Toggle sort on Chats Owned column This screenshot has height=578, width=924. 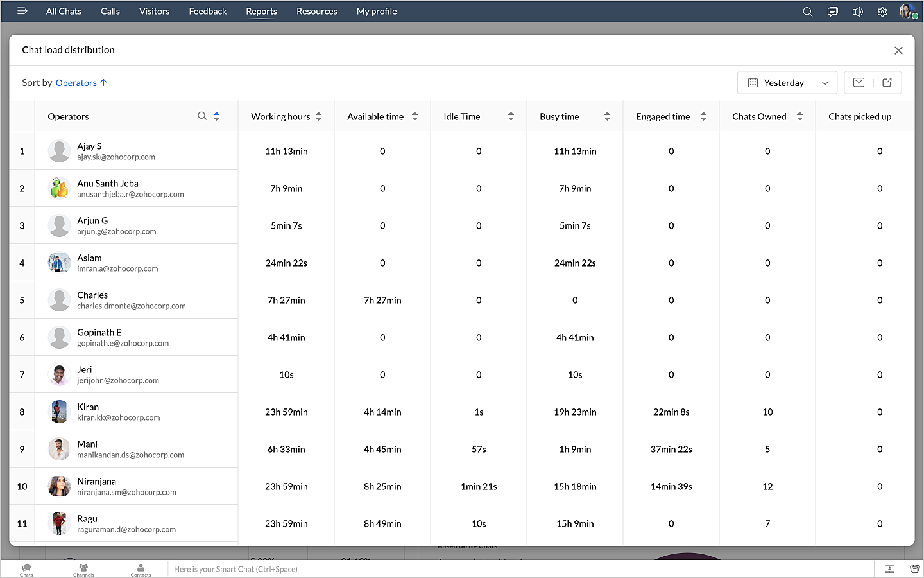coord(800,116)
